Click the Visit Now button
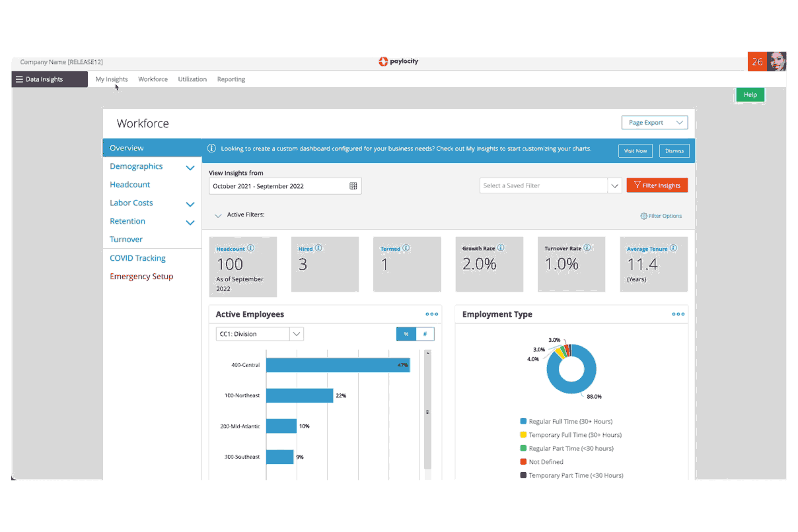Image resolution: width=798 pixels, height=532 pixels. pos(635,150)
